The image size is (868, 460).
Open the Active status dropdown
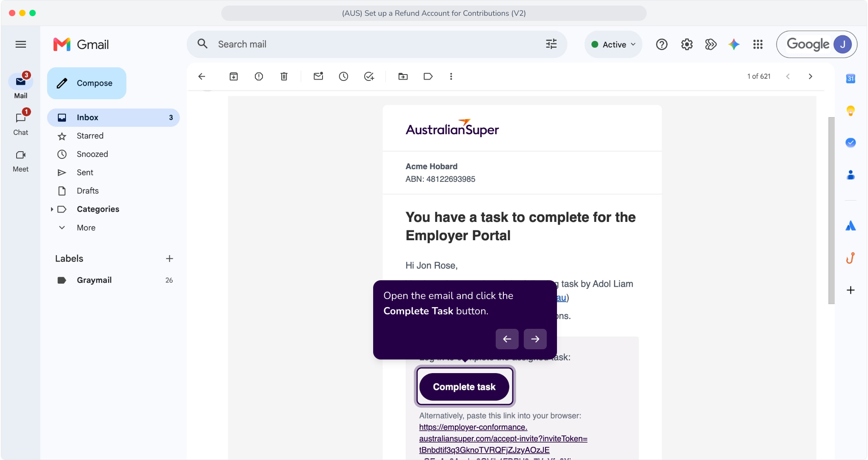coord(613,44)
